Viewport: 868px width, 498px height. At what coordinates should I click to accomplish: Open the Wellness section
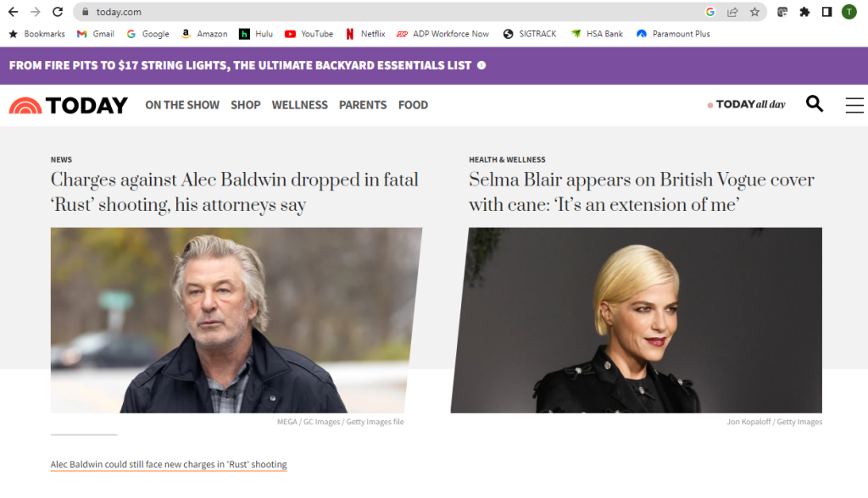299,105
